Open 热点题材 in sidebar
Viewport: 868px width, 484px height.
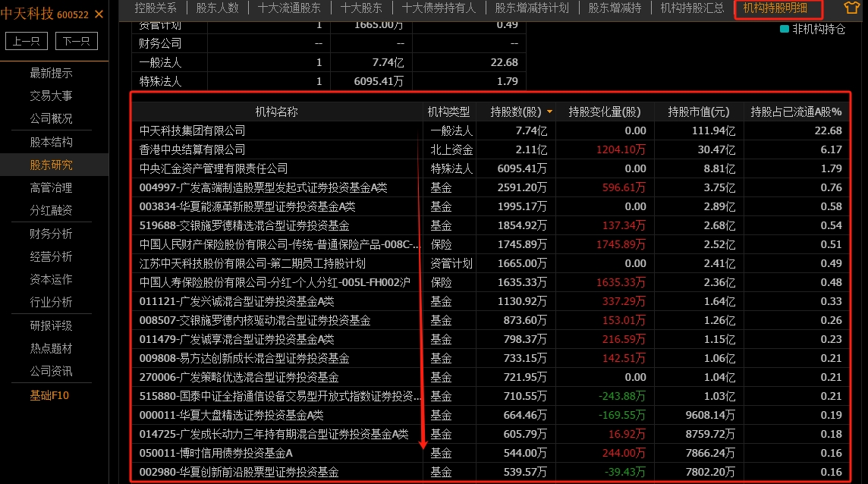point(51,348)
